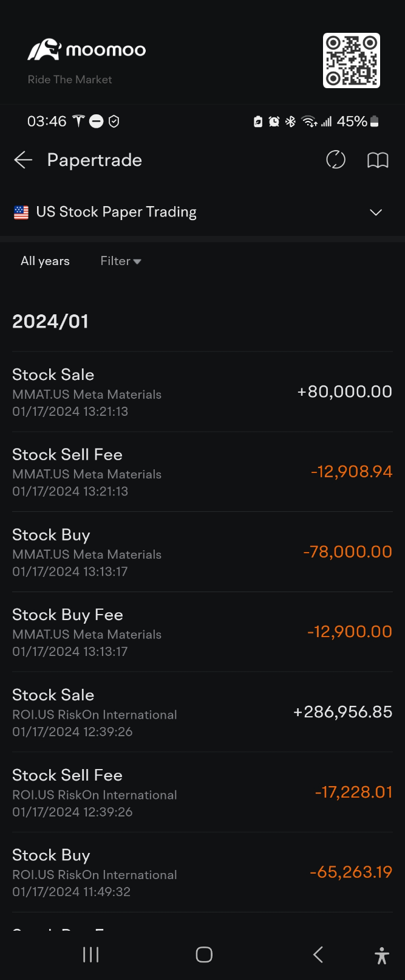
Task: Tap the Android recent apps icon
Action: click(90, 954)
